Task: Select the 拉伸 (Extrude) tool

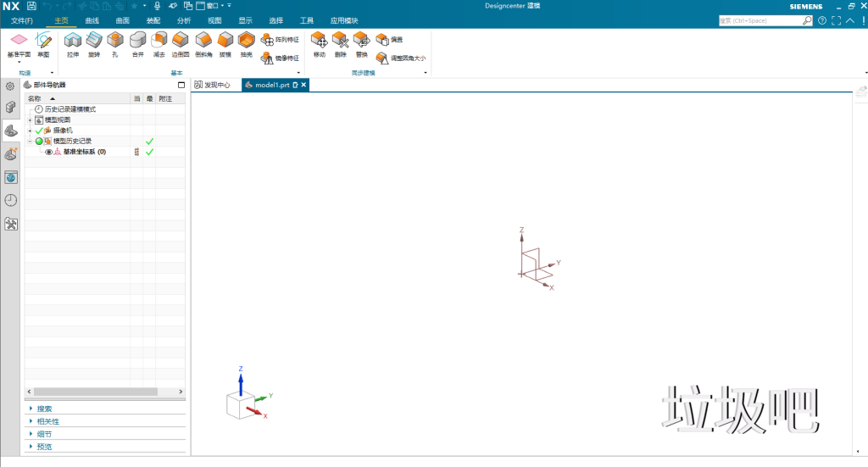Action: pos(72,42)
